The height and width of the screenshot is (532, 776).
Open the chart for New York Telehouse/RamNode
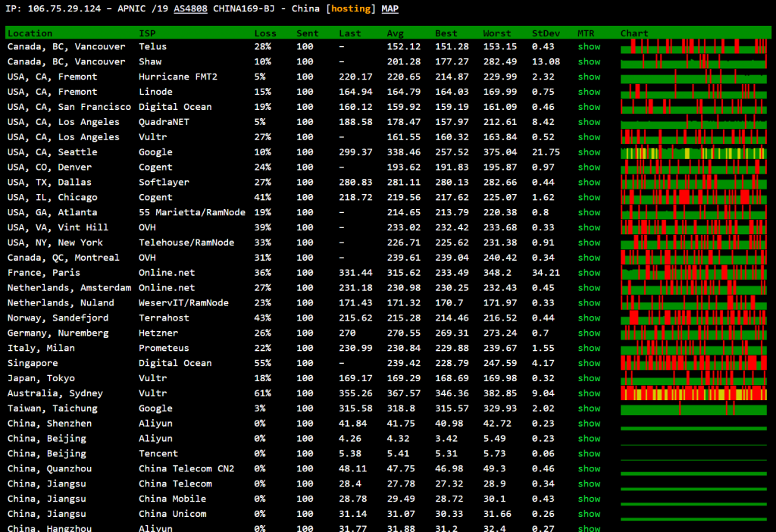pos(693,243)
